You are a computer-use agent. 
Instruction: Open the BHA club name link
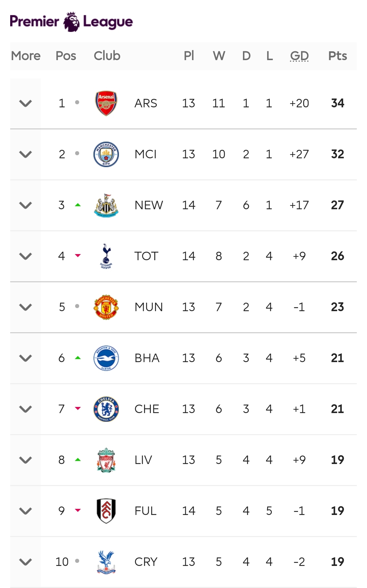(147, 358)
